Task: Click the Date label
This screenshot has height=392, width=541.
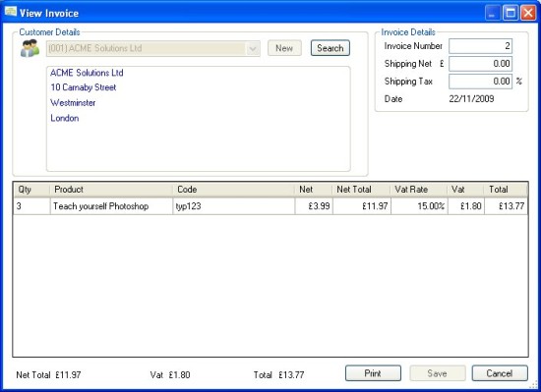Action: tap(393, 99)
